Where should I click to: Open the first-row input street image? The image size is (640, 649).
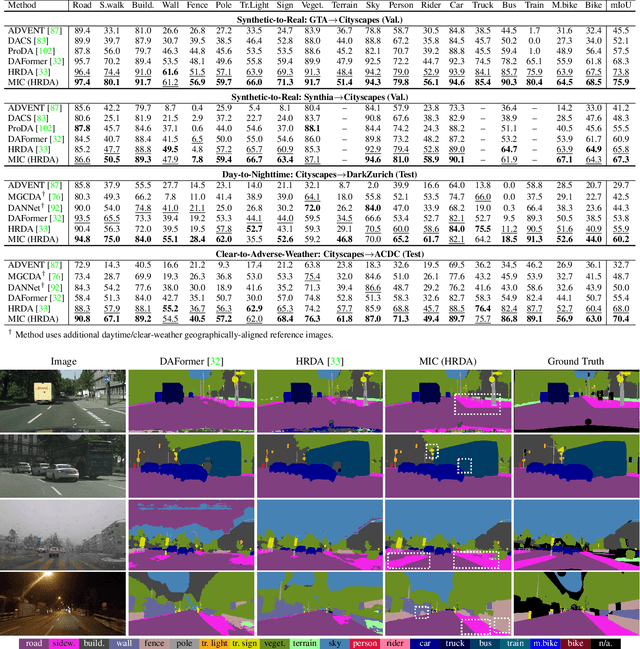pos(64,400)
